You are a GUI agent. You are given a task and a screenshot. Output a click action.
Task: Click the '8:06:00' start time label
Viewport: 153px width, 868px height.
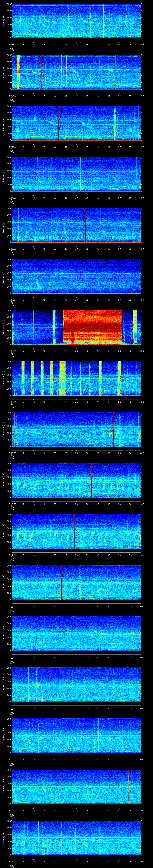click(12, 300)
